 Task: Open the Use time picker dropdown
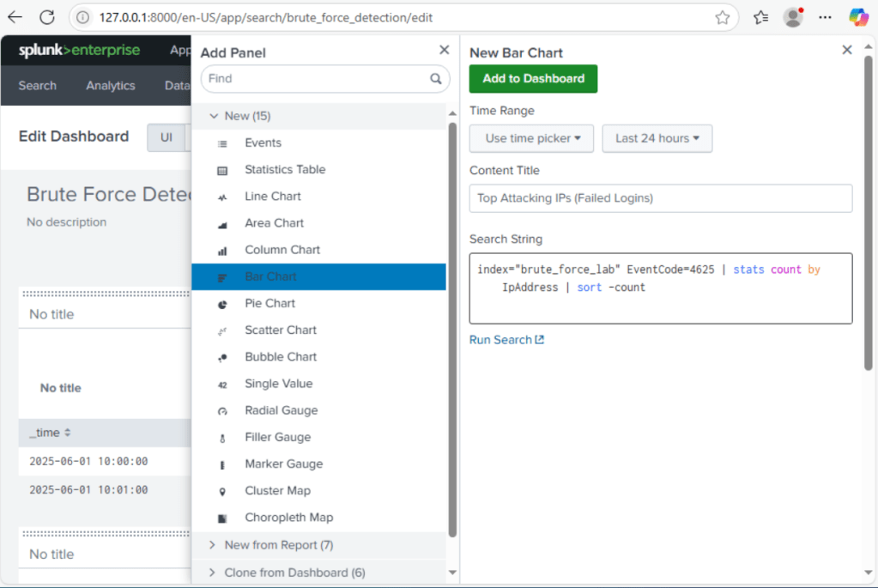(532, 138)
